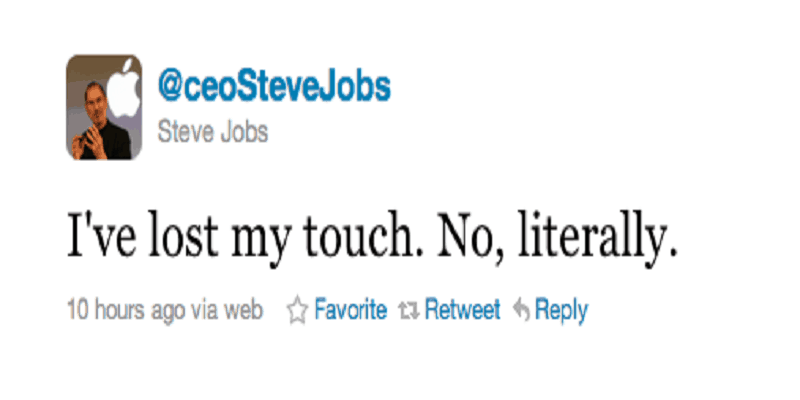Click the word "literally" in the tweet
This screenshot has width=800, height=400.
pyautogui.click(x=614, y=236)
